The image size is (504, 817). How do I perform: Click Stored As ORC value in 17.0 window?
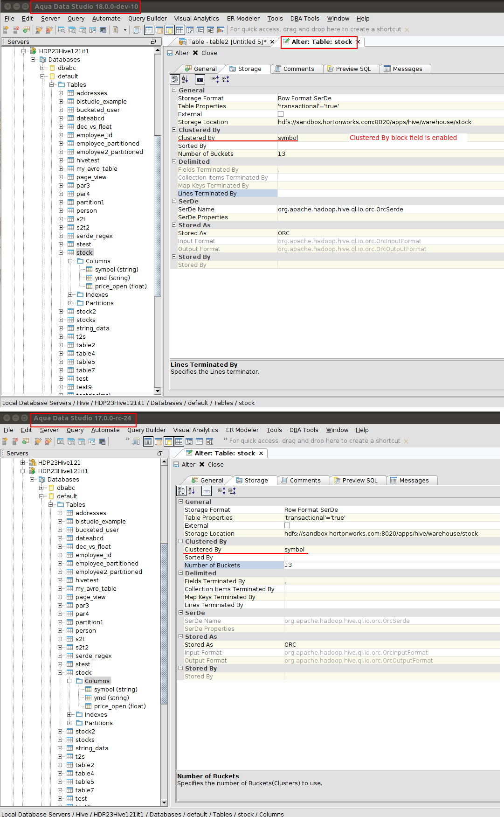(392, 644)
